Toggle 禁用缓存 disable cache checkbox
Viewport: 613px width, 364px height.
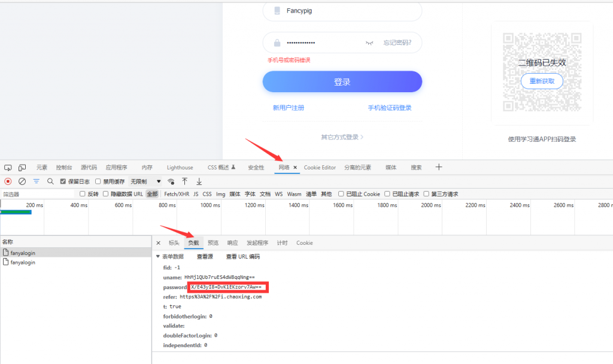tap(98, 181)
